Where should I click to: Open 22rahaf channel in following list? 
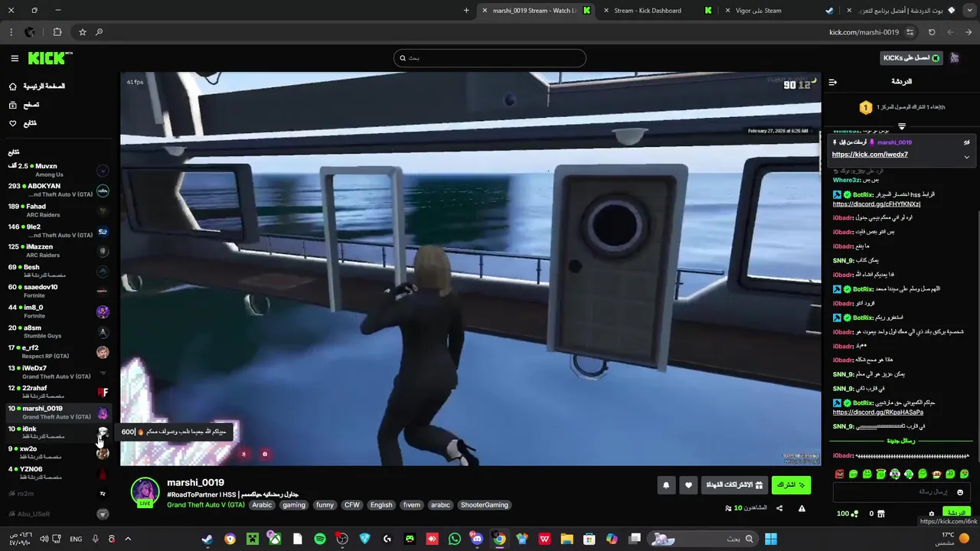point(58,392)
